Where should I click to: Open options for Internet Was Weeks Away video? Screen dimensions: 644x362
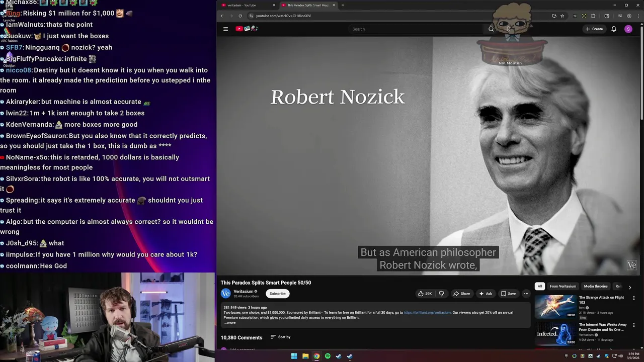(634, 325)
